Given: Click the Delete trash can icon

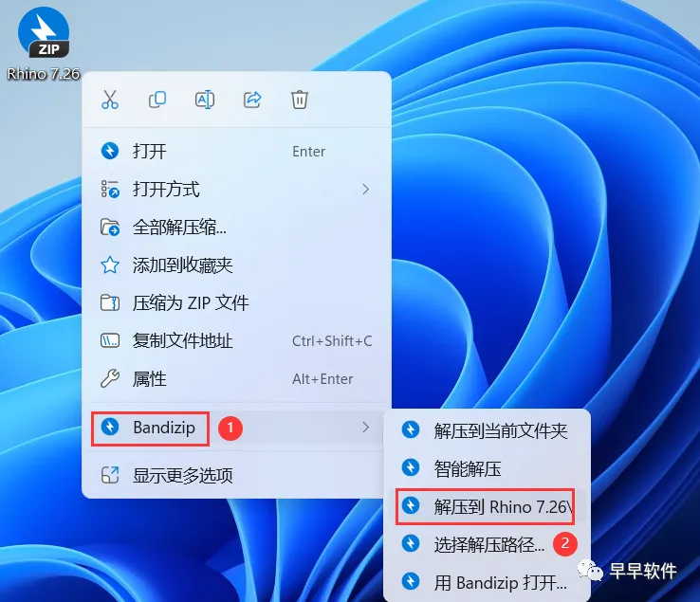Looking at the screenshot, I should coord(300,100).
